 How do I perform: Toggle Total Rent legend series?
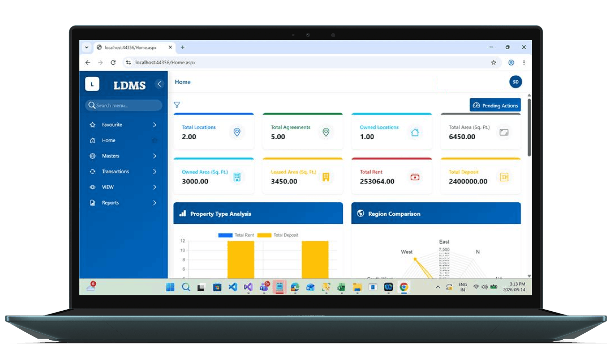pyautogui.click(x=236, y=235)
